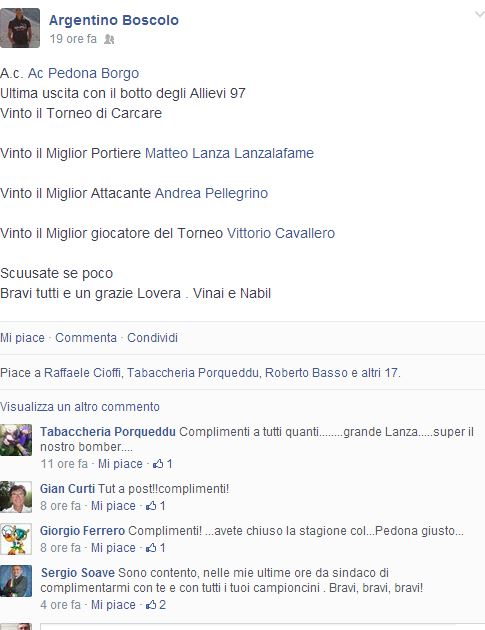Click thumbs-up count on Giorgio Ferrero's comment
The width and height of the screenshot is (485, 630).
[156, 548]
